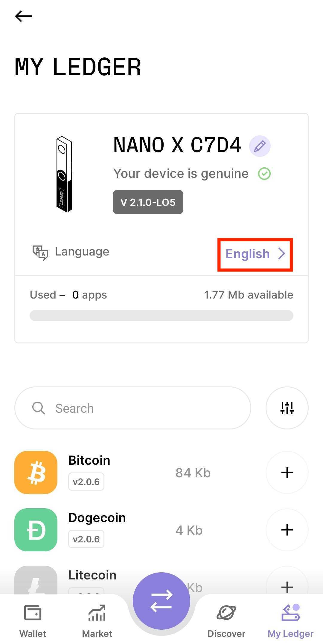Install the Bitcoin app
323x644 pixels.
[287, 472]
